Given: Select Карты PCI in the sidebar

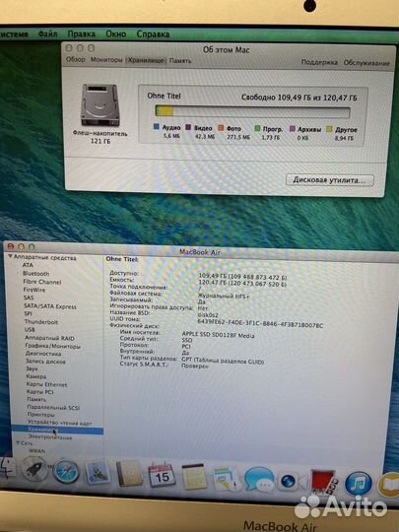Looking at the screenshot, I should pyautogui.click(x=40, y=392).
